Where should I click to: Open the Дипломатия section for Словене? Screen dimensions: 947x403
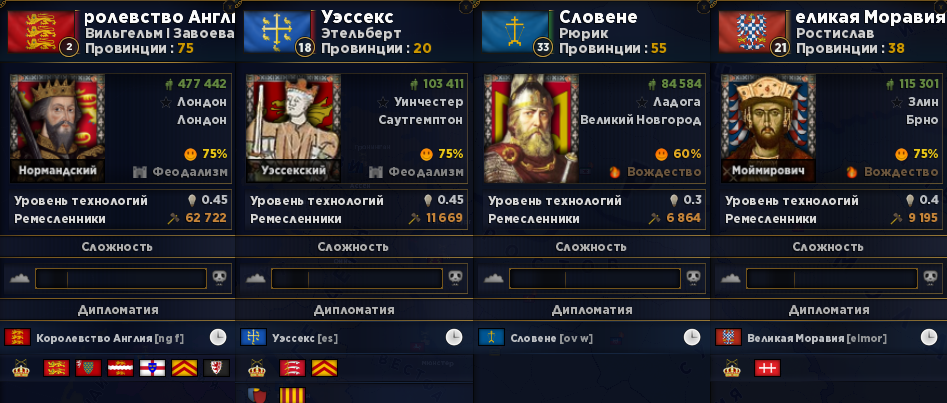click(x=592, y=310)
